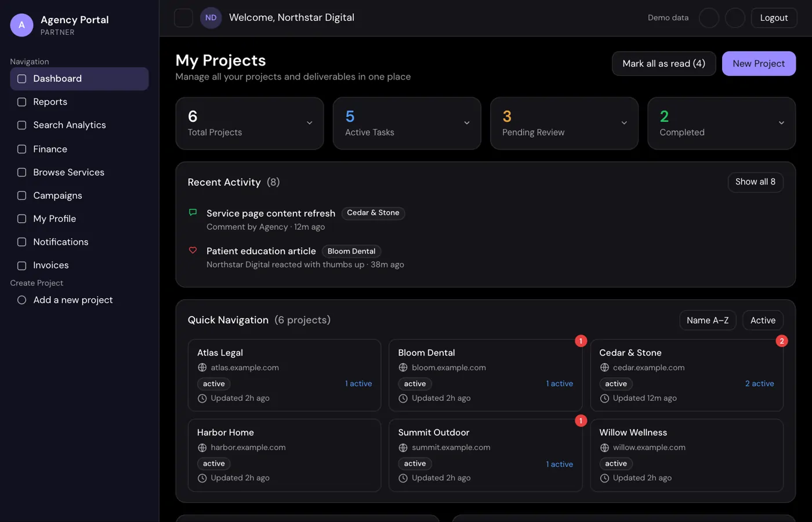Open Invoices in the navigation
This screenshot has height=522, width=812.
click(79, 265)
